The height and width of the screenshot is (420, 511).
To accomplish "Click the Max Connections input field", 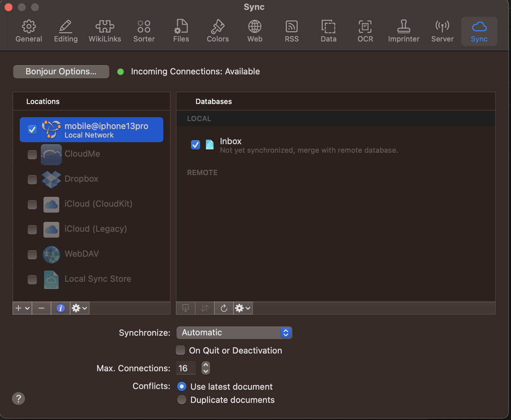I will 186,368.
